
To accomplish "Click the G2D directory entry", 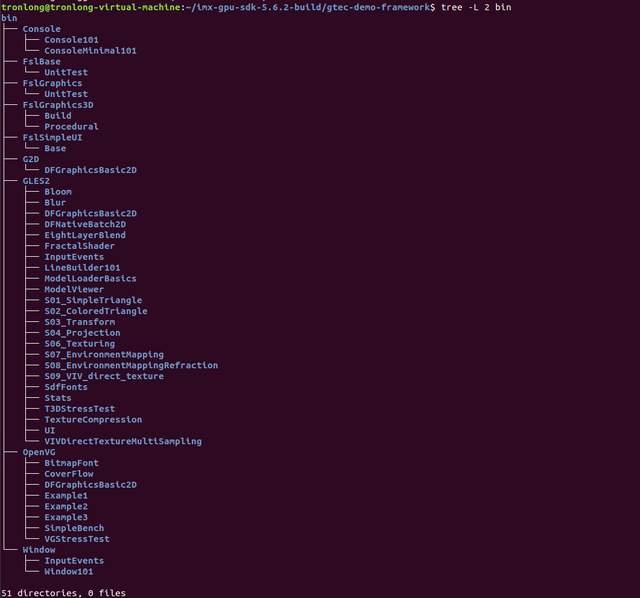I will [x=31, y=159].
